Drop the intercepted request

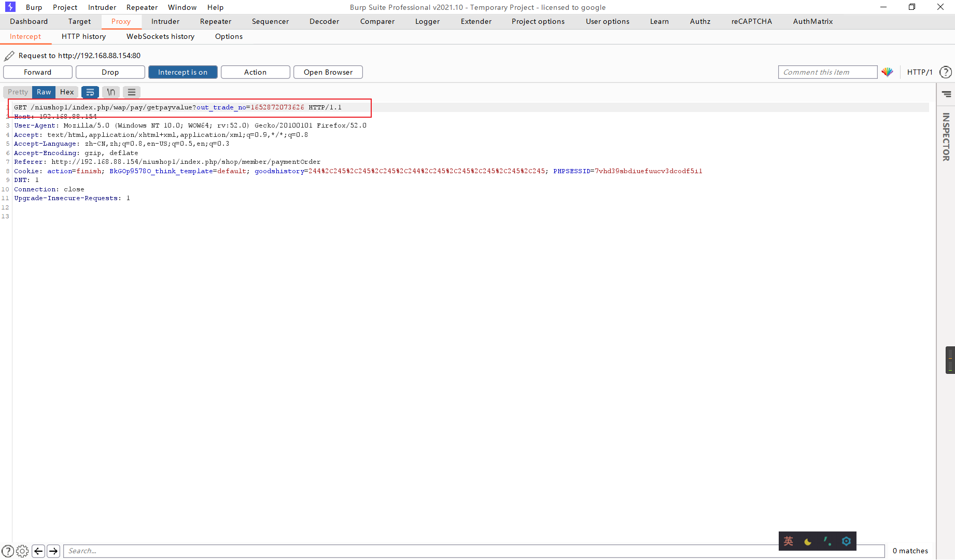point(110,72)
